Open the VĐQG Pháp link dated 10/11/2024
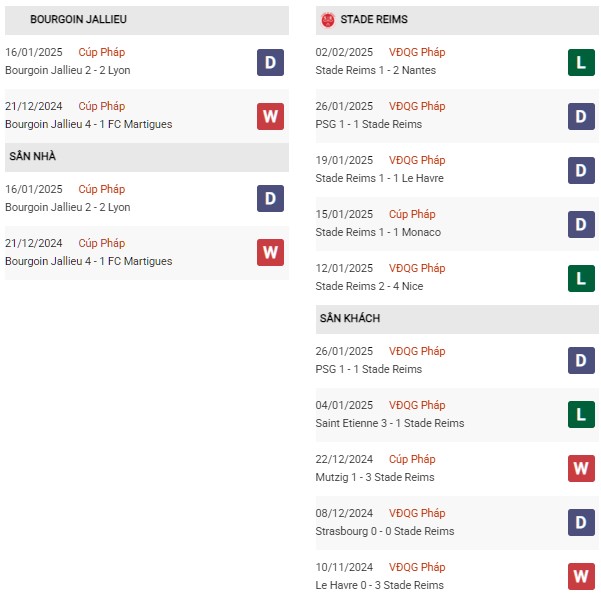 [417, 567]
